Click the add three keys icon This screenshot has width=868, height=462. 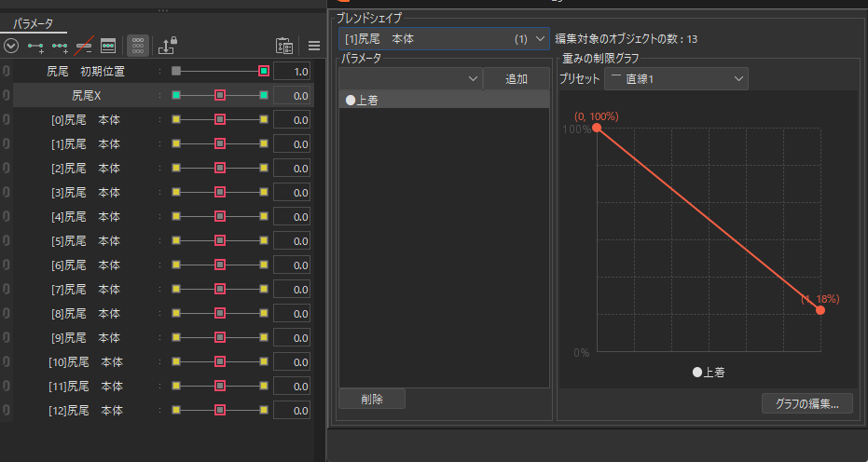pyautogui.click(x=61, y=46)
